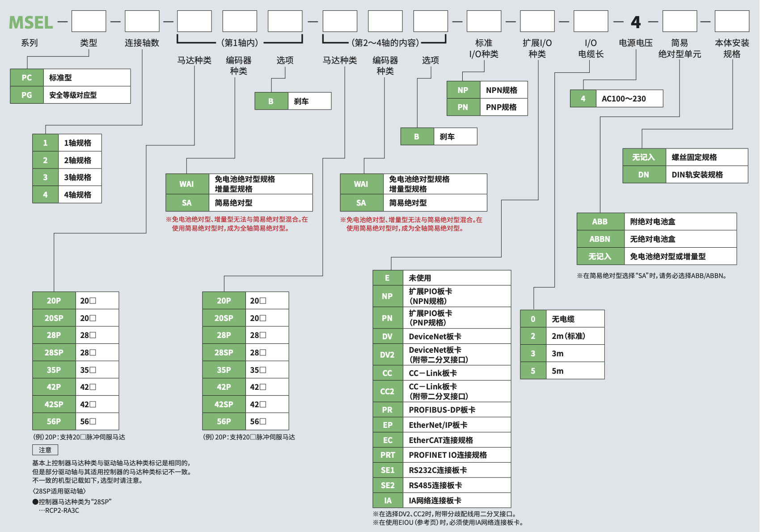Select the 2轴规格 row
This screenshot has height=532, width=760.
point(67,160)
